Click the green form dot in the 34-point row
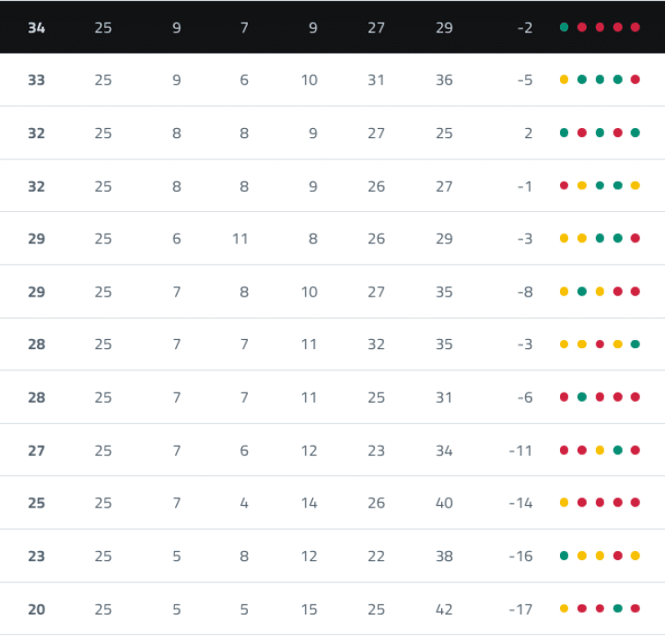Image resolution: width=665 pixels, height=644 pixels. click(564, 28)
